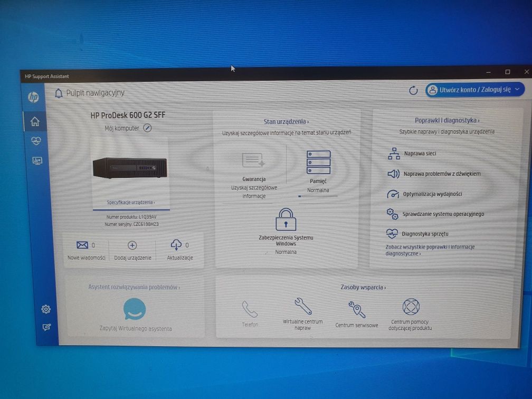This screenshot has height=399, width=532.
Task: Click the Numer seryjny text line
Action: click(x=131, y=224)
